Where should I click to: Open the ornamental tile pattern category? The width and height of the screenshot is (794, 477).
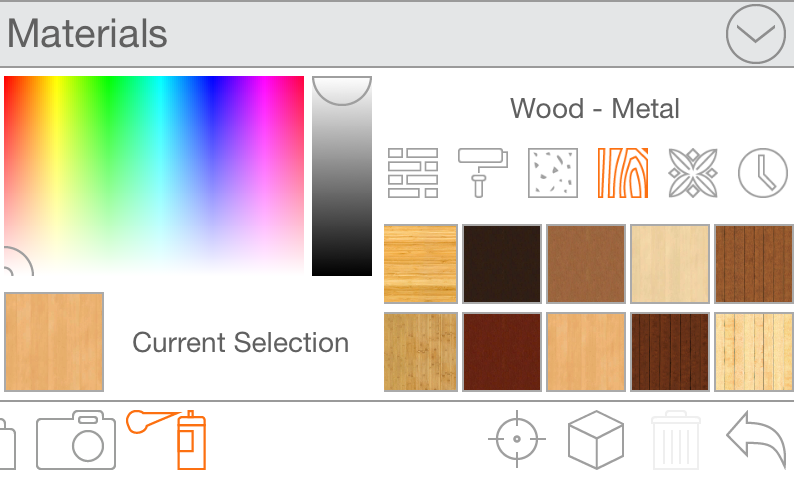point(693,173)
